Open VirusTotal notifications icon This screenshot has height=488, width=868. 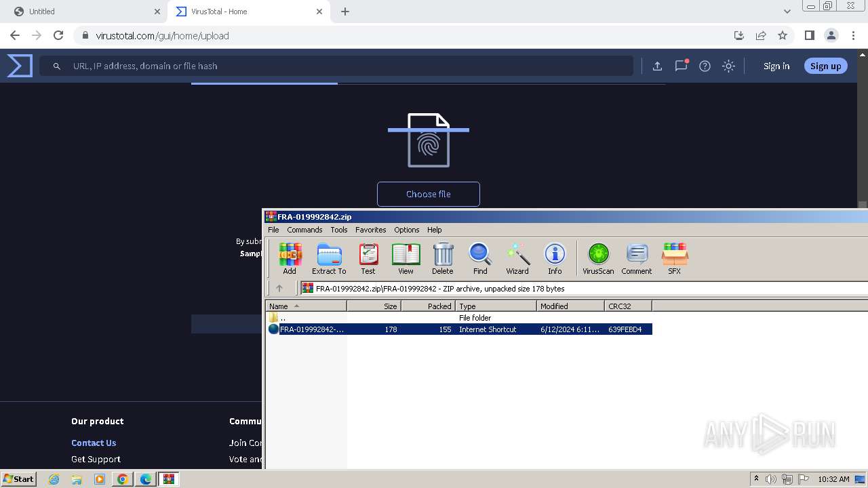[681, 66]
